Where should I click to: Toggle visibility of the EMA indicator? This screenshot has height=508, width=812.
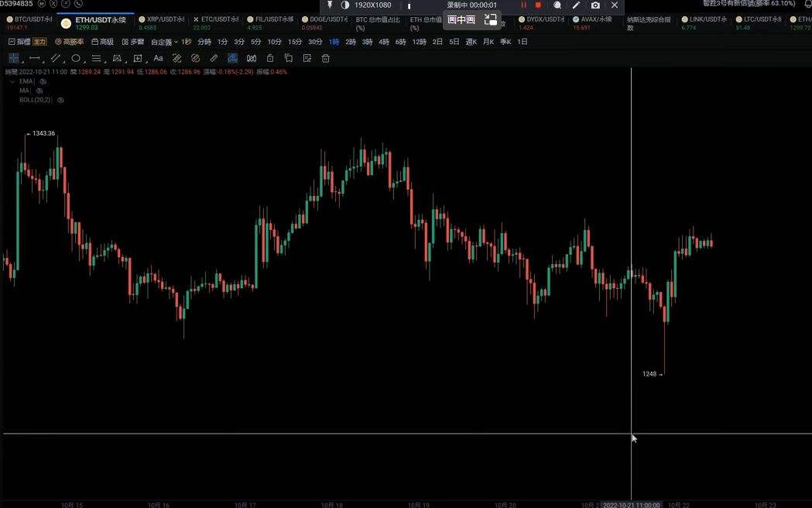click(43, 81)
